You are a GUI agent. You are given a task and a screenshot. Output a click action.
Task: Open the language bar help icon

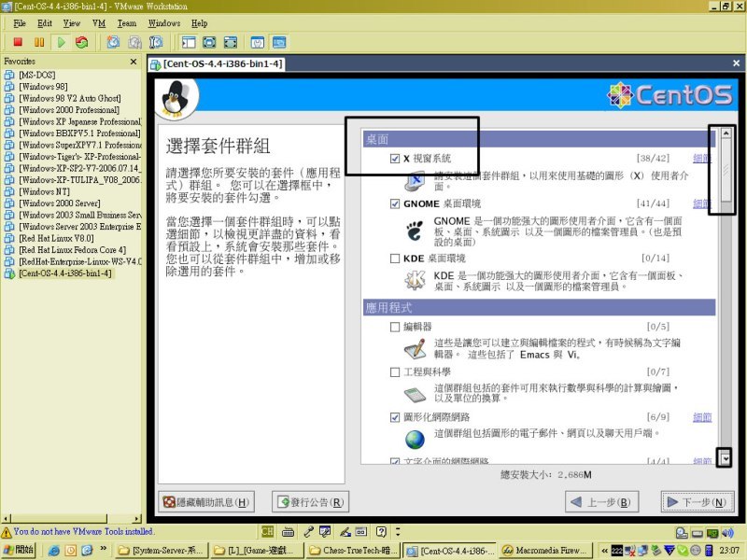pos(381,531)
